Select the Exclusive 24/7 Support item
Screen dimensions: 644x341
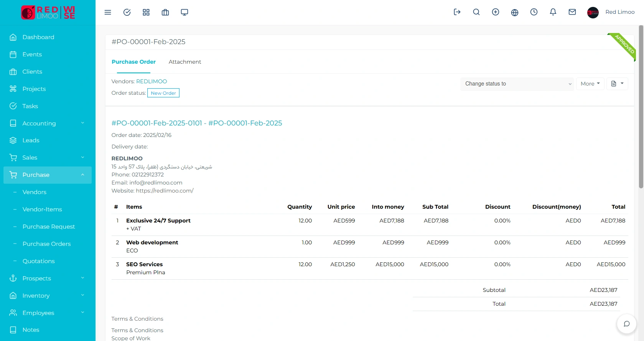point(158,221)
